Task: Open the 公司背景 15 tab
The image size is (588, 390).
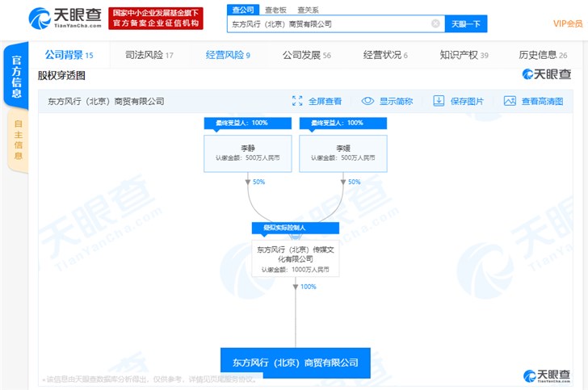Action: pos(69,55)
